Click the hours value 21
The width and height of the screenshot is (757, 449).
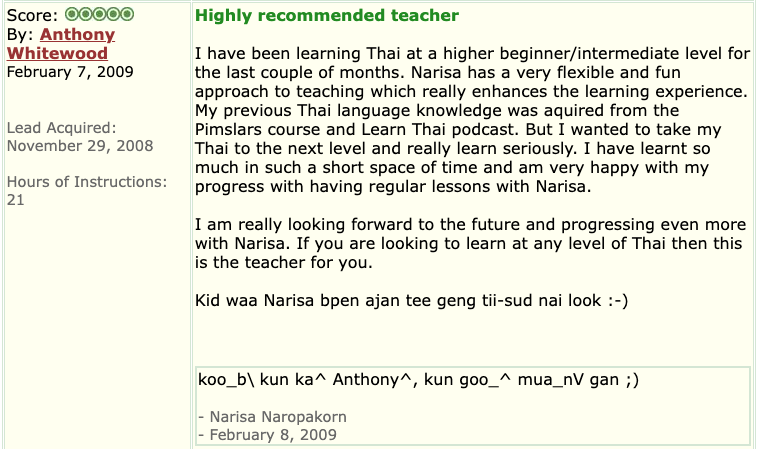coord(15,200)
